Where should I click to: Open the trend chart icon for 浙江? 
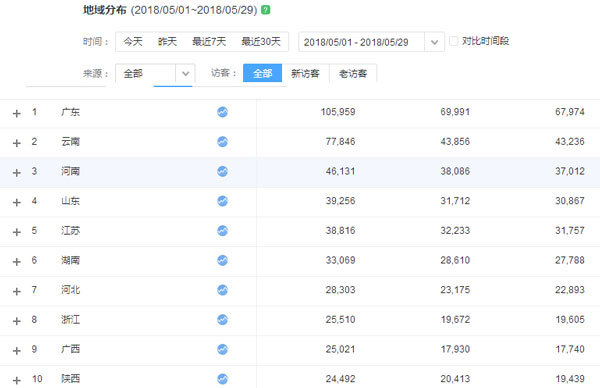tap(222, 320)
